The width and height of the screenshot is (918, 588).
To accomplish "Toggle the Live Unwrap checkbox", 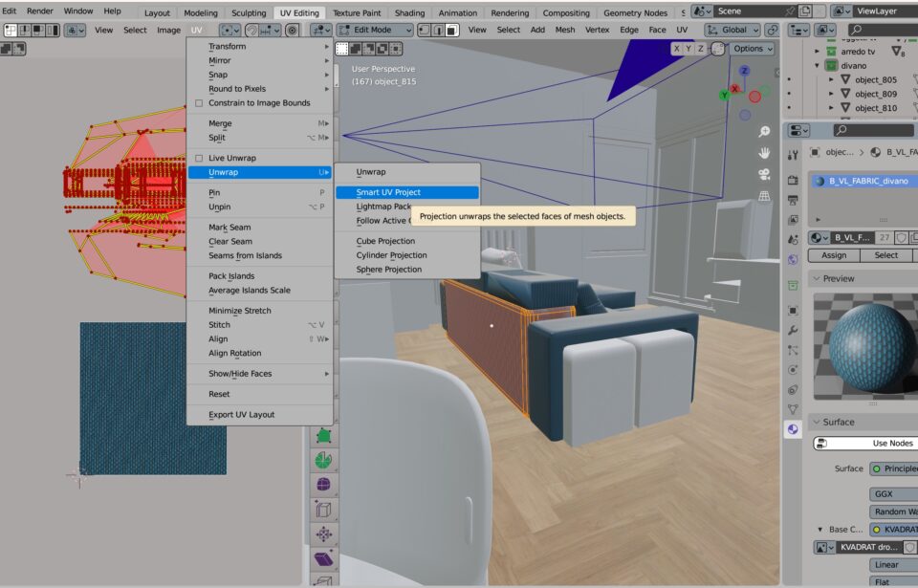I will click(x=199, y=158).
